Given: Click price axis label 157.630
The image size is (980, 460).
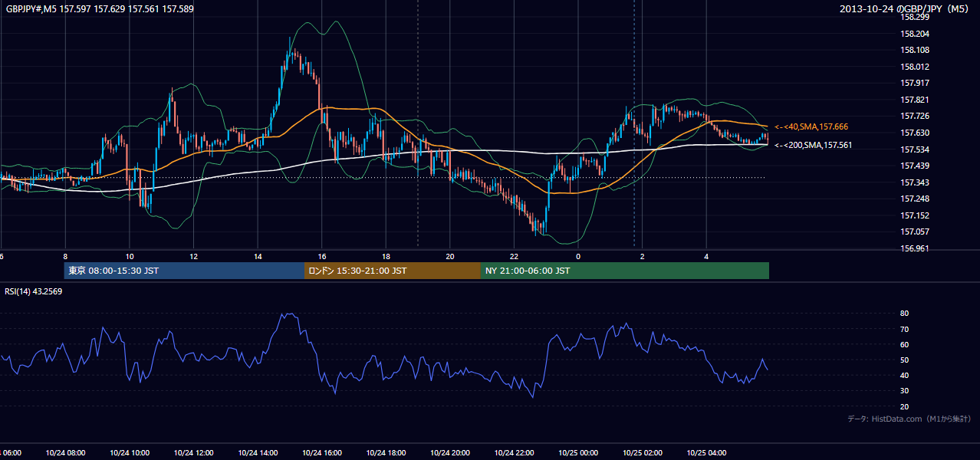Looking at the screenshot, I should pos(914,133).
